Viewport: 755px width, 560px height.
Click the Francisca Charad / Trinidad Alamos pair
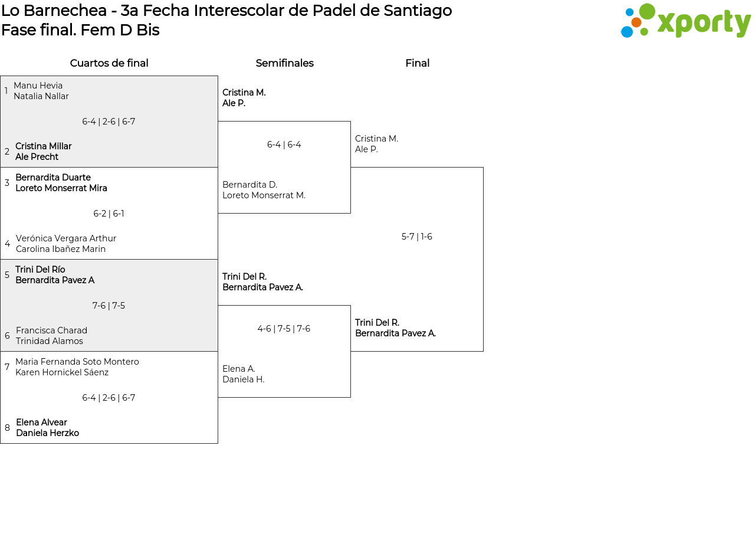click(51, 336)
